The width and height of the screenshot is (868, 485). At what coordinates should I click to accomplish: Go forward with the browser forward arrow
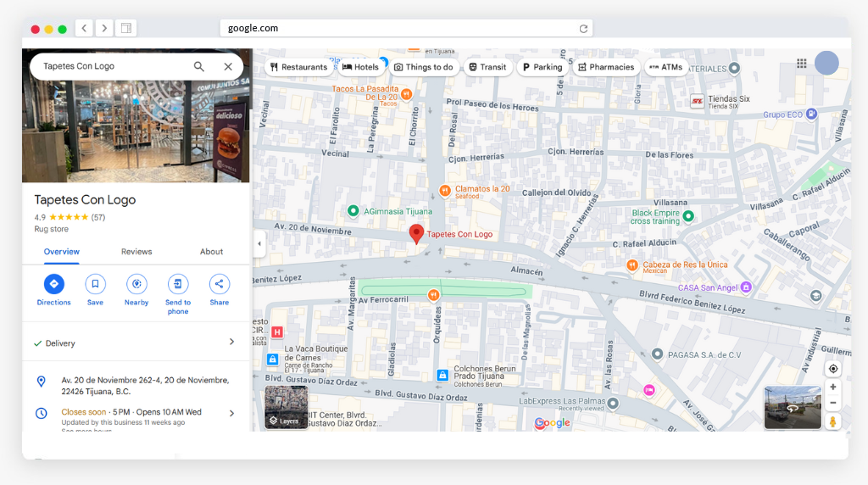(104, 28)
